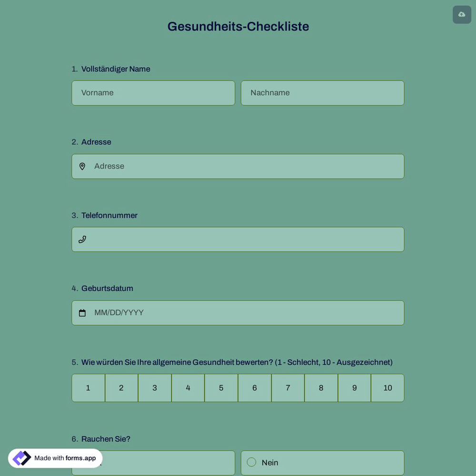
Task: Select 2 on the health scale
Action: 121,387
